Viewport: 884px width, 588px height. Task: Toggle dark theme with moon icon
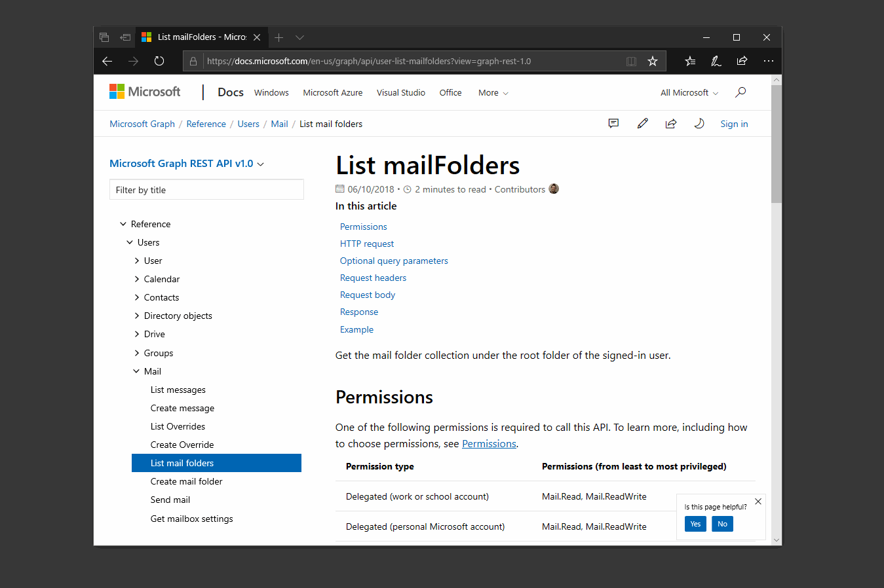pos(699,123)
